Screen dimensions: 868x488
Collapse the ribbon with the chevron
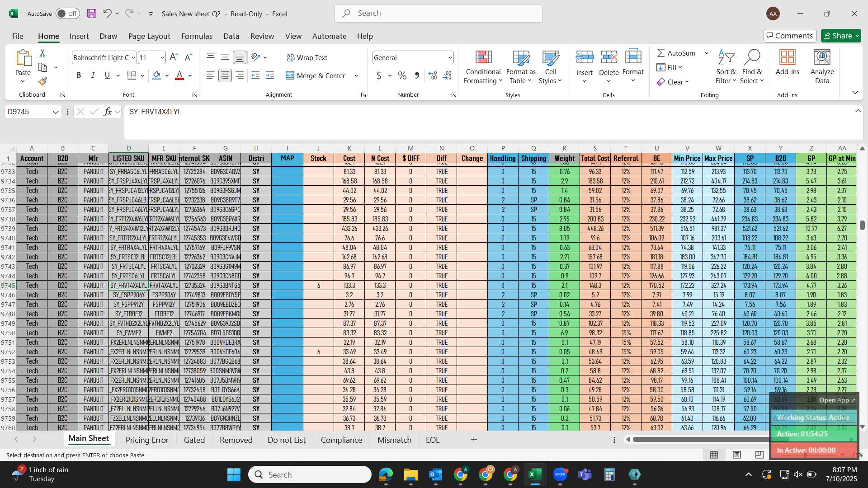[855, 93]
